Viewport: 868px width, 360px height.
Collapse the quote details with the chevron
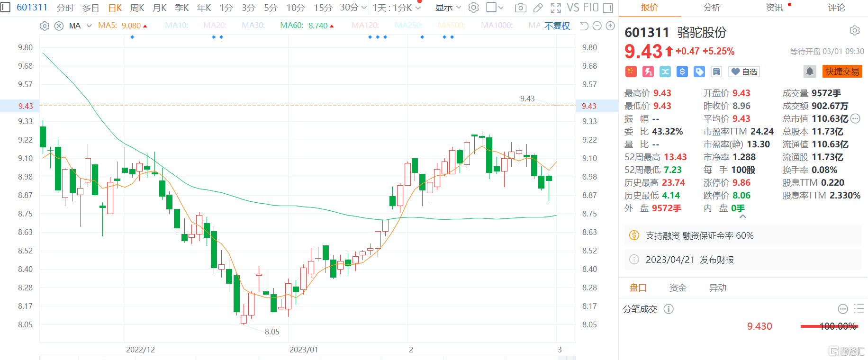[x=743, y=216]
